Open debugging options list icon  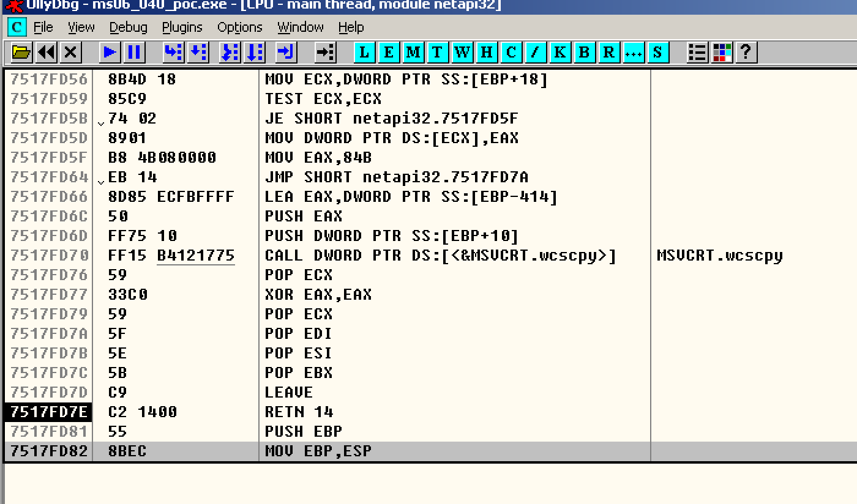tap(697, 52)
